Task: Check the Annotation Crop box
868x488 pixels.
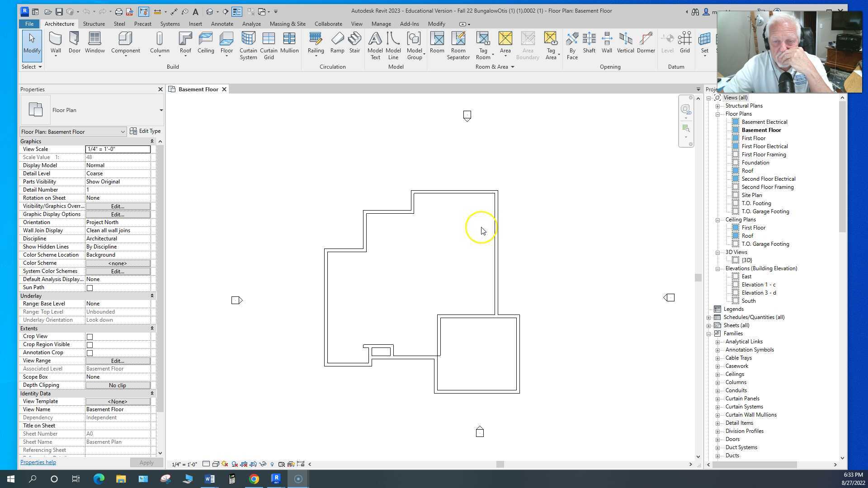Action: [90, 353]
